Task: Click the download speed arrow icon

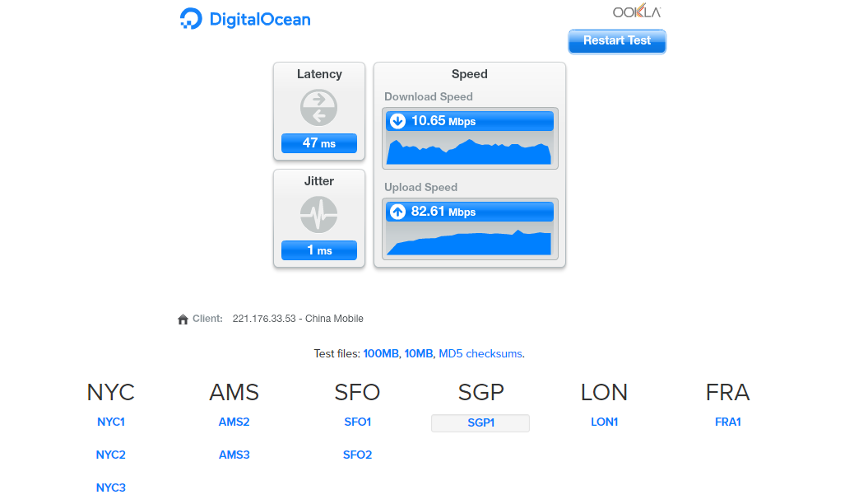Action: pyautogui.click(x=398, y=121)
